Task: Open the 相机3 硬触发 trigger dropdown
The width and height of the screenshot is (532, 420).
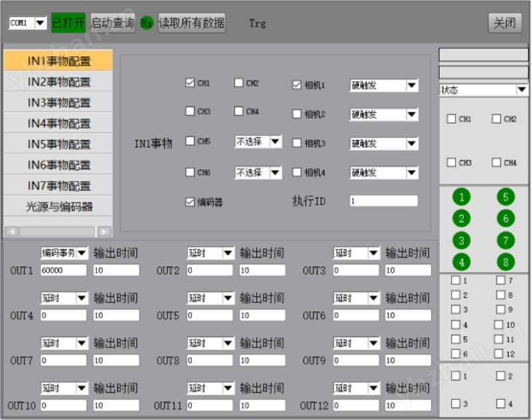Action: click(x=412, y=144)
